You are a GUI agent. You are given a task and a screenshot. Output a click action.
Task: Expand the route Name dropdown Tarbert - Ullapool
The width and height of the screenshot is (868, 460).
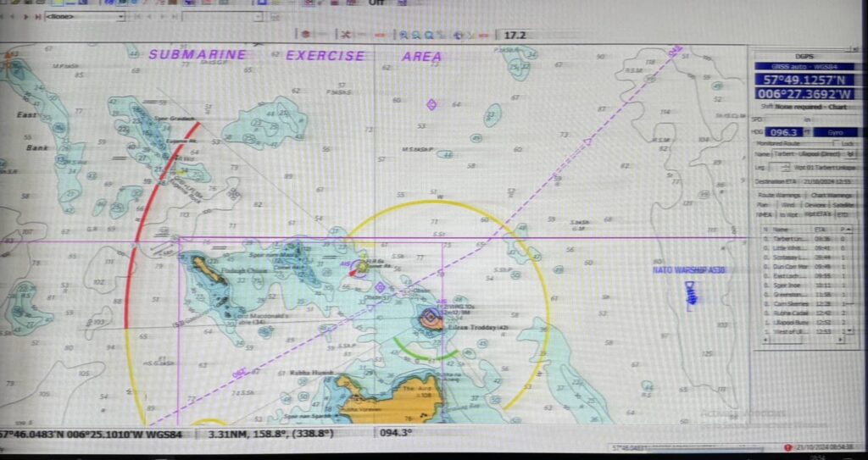(850, 154)
